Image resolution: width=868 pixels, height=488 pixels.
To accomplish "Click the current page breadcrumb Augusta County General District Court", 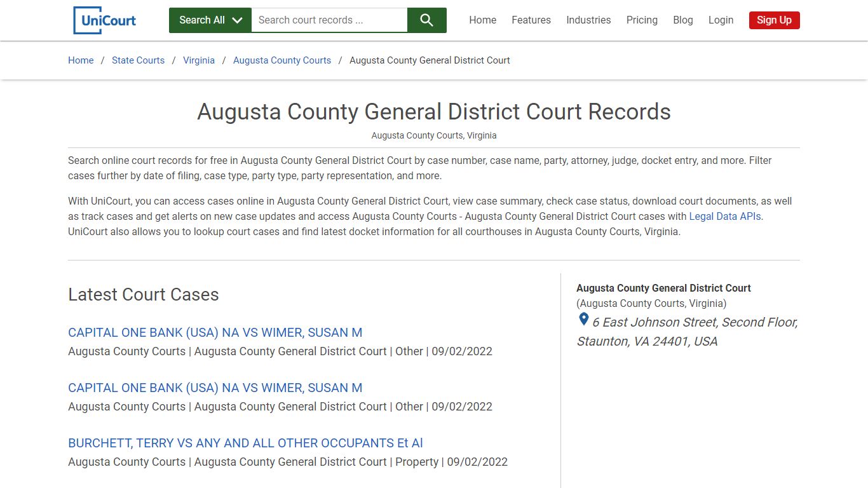I will (430, 60).
